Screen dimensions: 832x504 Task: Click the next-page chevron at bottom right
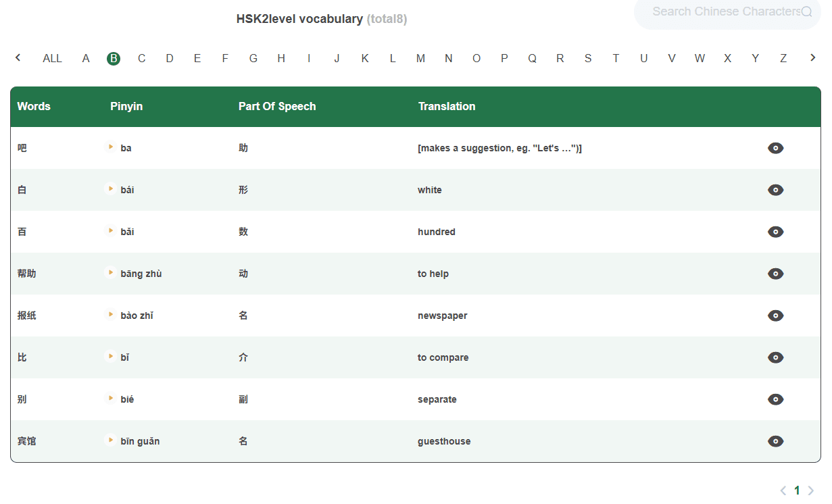click(x=812, y=490)
